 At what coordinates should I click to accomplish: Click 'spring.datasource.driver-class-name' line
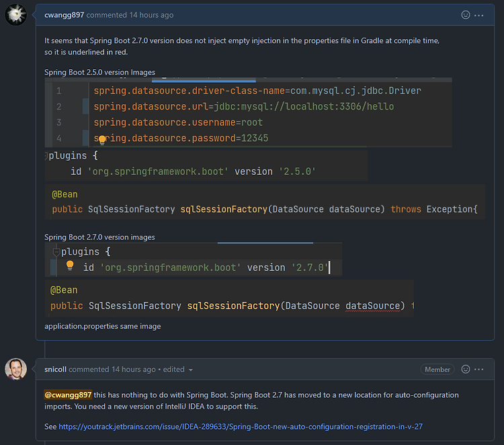point(257,91)
